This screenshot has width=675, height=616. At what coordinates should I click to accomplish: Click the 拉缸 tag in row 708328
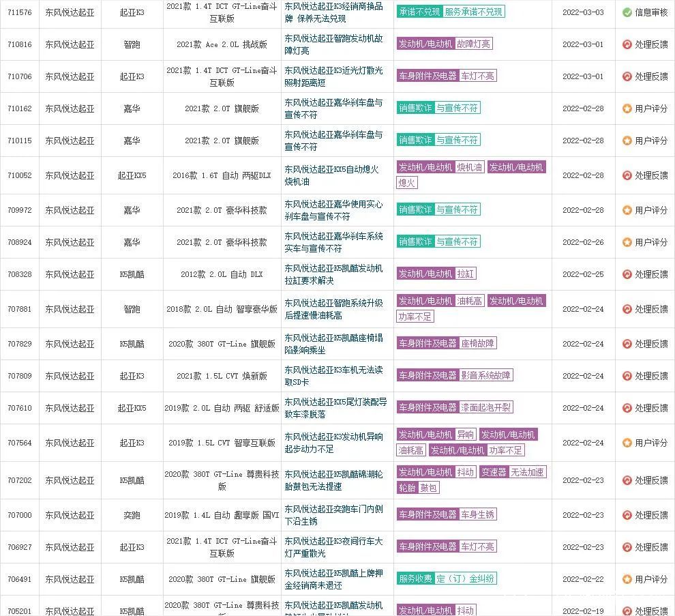click(465, 274)
